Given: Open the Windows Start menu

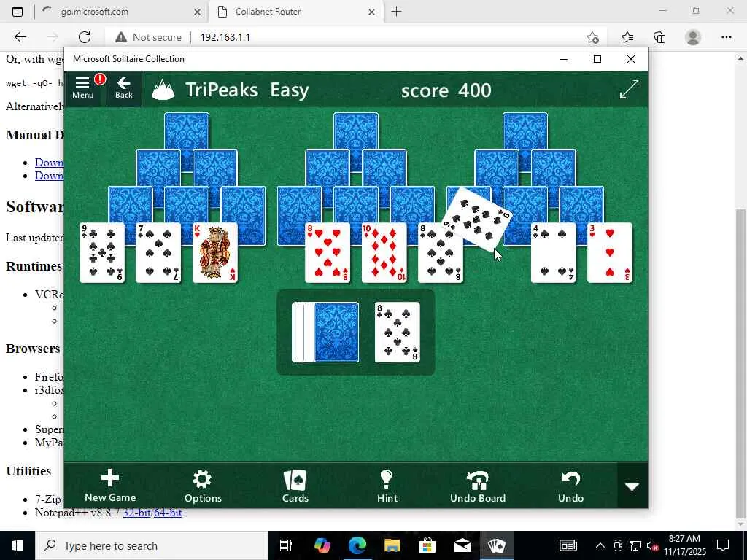Looking at the screenshot, I should [x=18, y=545].
